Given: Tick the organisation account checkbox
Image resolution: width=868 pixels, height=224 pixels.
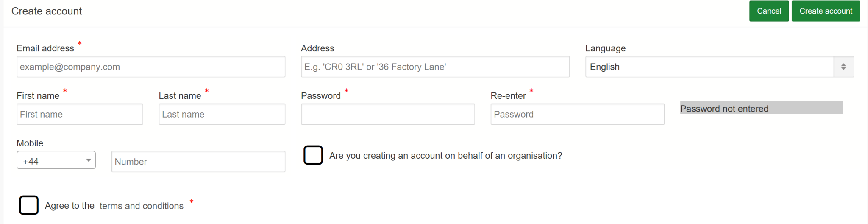Looking at the screenshot, I should click(x=313, y=155).
